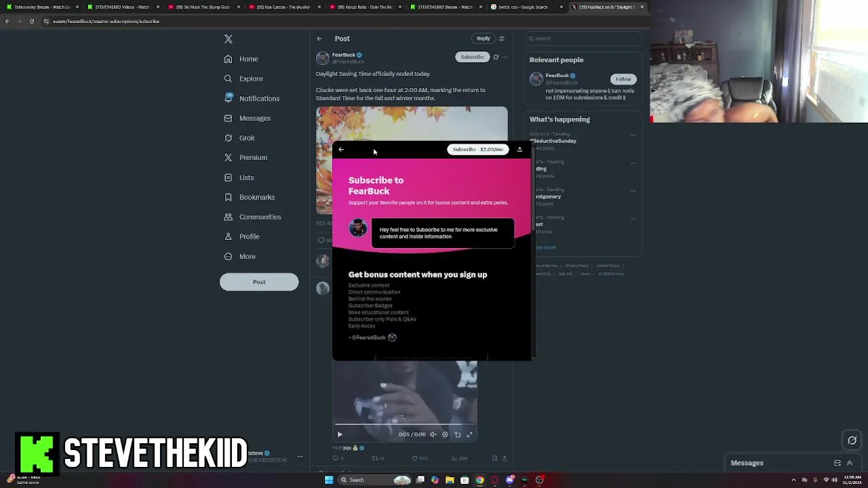The width and height of the screenshot is (868, 488).
Task: Share the FearBuck subscription page
Action: click(519, 149)
